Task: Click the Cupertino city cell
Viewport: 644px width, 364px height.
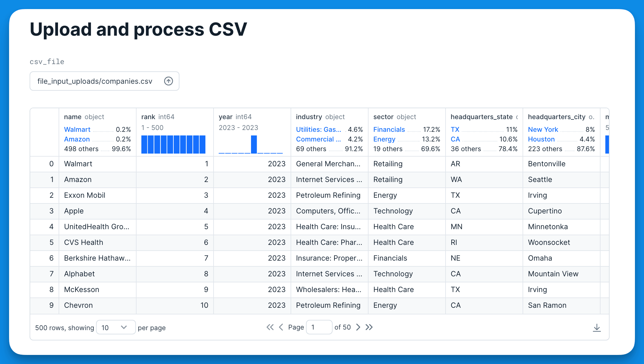Action: coord(562,211)
